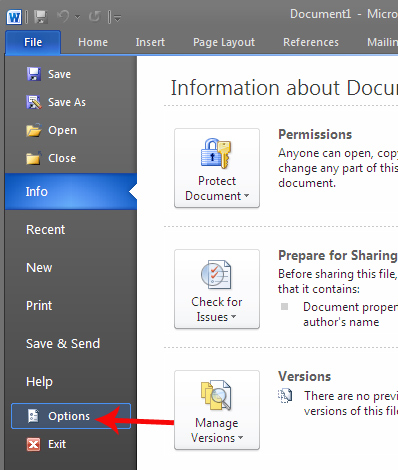Click the Undo arrow in Quick Access Toolbar
398x470 pixels.
[x=63, y=16]
